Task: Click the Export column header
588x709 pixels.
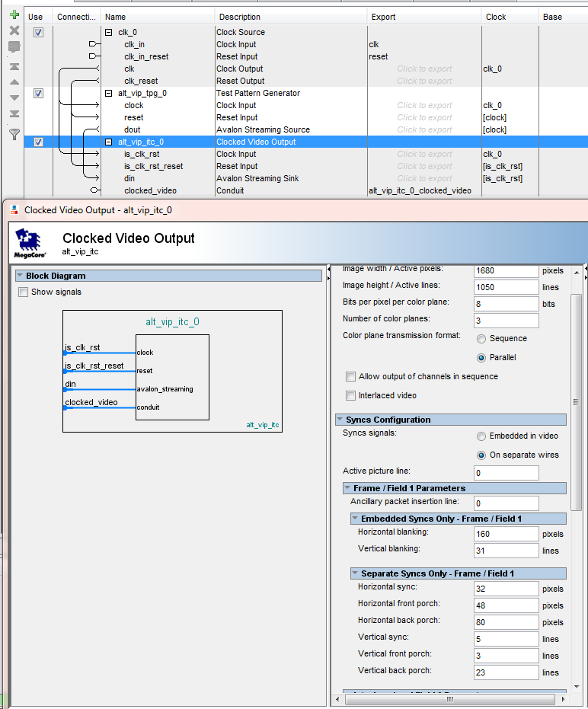Action: 424,17
